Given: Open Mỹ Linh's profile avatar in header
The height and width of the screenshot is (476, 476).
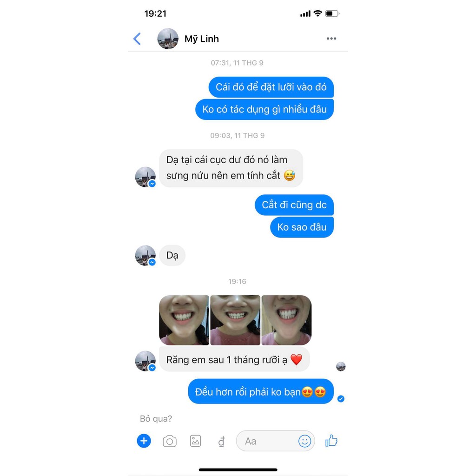Looking at the screenshot, I should click(168, 39).
